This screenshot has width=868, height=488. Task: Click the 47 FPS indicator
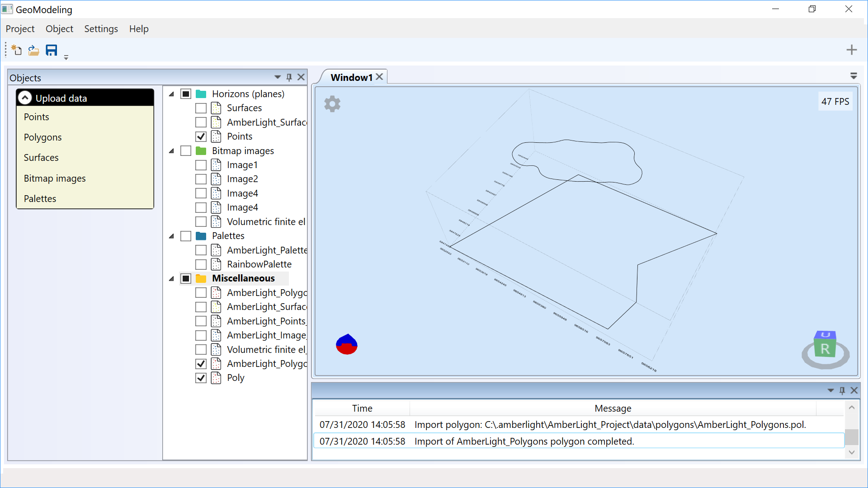pos(835,102)
